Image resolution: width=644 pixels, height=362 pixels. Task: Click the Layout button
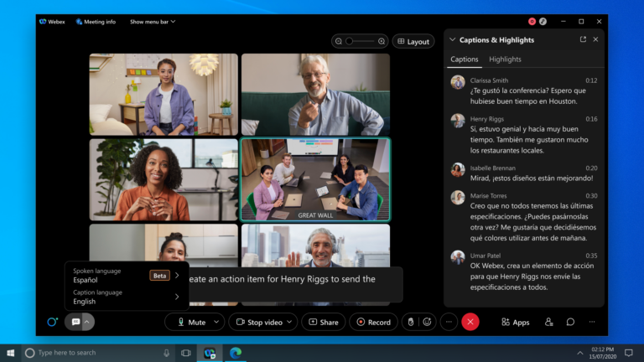pos(413,41)
